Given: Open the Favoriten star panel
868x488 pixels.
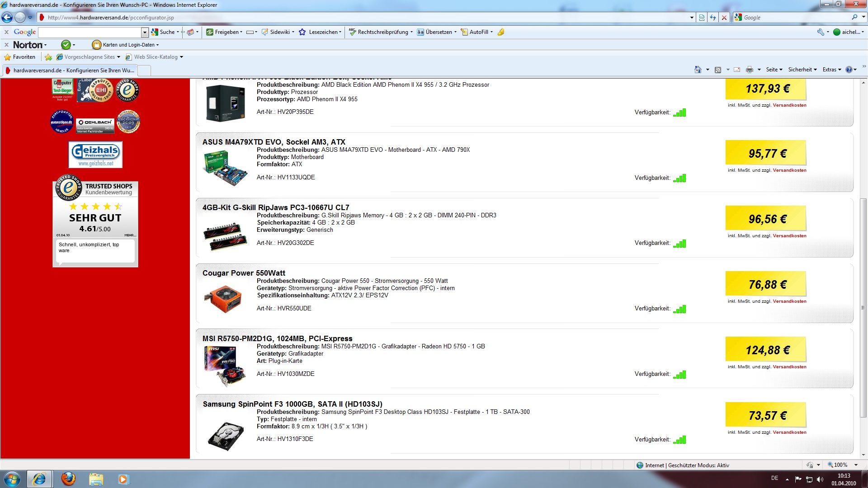Looking at the screenshot, I should point(19,57).
